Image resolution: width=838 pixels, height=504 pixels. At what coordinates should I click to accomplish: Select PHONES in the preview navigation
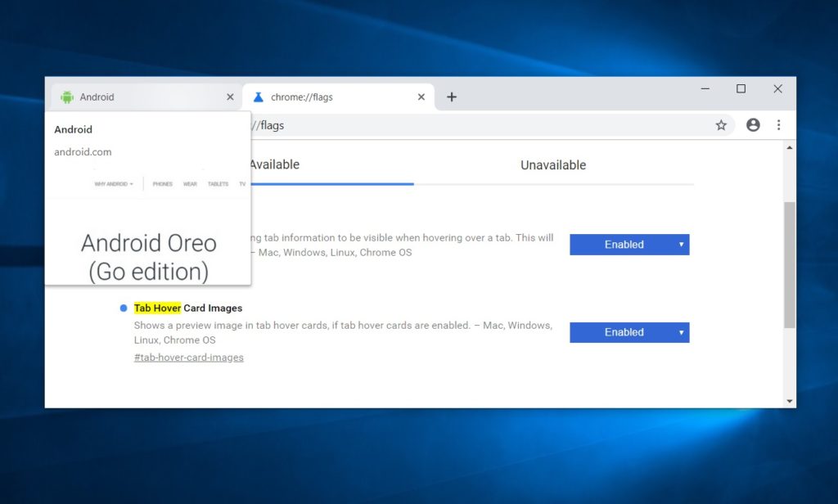(162, 183)
